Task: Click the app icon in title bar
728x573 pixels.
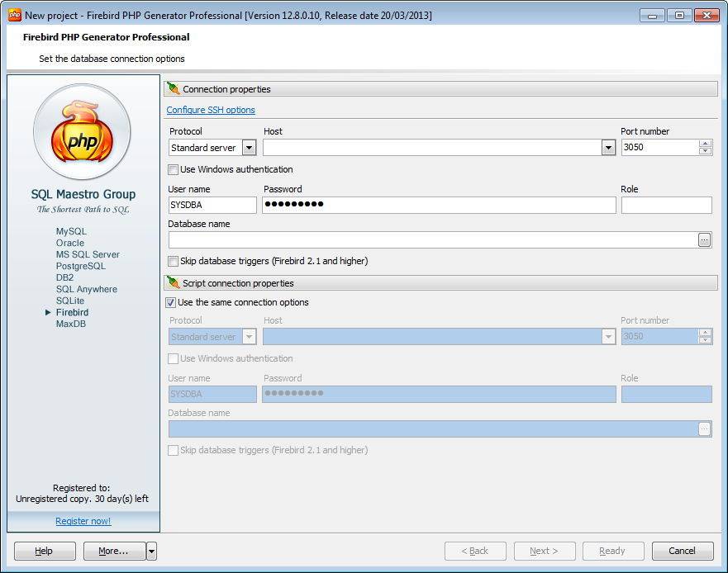Action: [x=15, y=16]
